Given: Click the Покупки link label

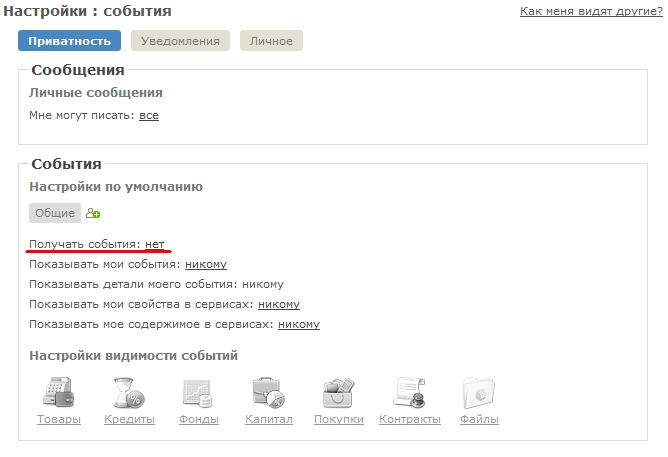Looking at the screenshot, I should (x=339, y=419).
